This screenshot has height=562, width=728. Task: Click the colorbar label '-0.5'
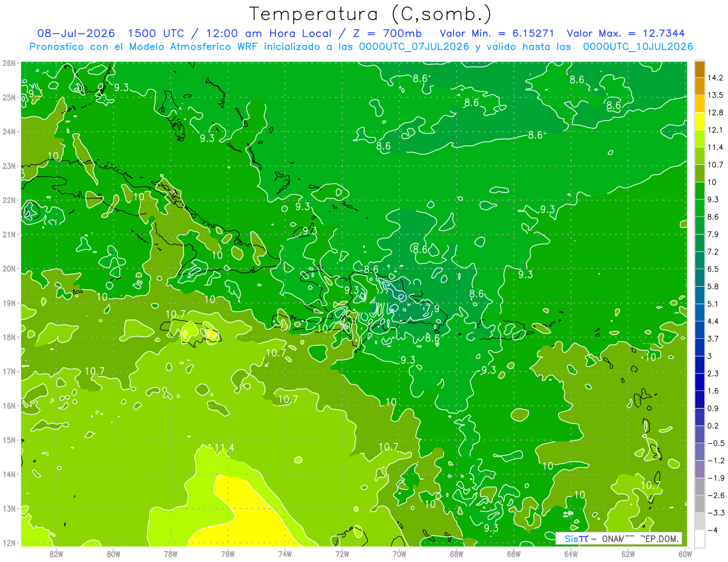pyautogui.click(x=715, y=443)
